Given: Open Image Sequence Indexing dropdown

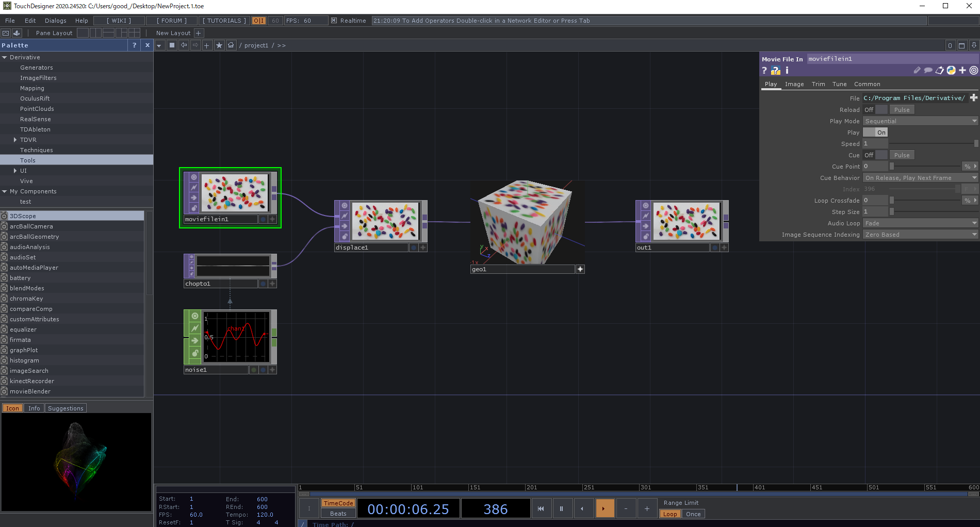Looking at the screenshot, I should tap(920, 234).
